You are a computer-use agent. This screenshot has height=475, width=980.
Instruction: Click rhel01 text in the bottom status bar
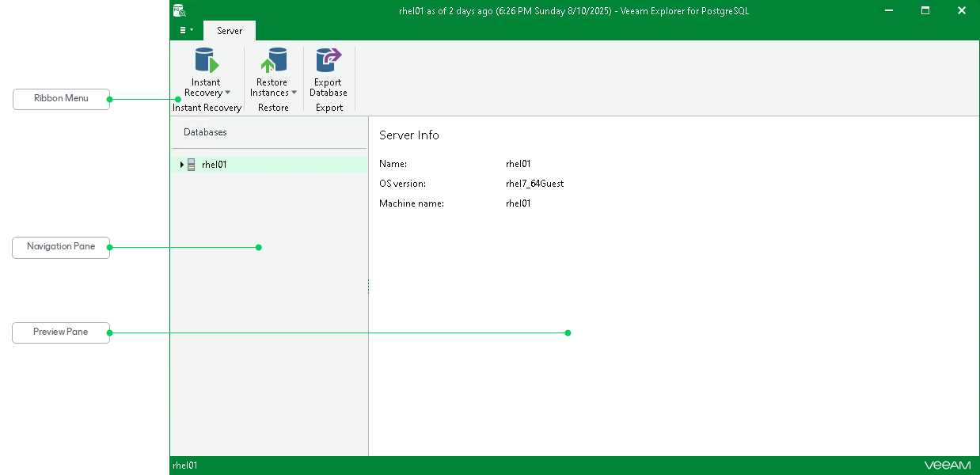click(186, 465)
